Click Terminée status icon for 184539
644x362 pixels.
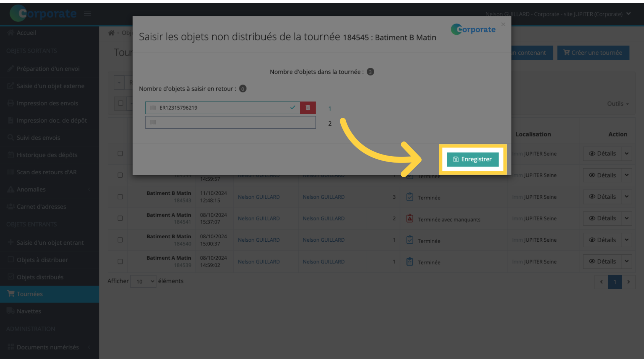click(410, 261)
